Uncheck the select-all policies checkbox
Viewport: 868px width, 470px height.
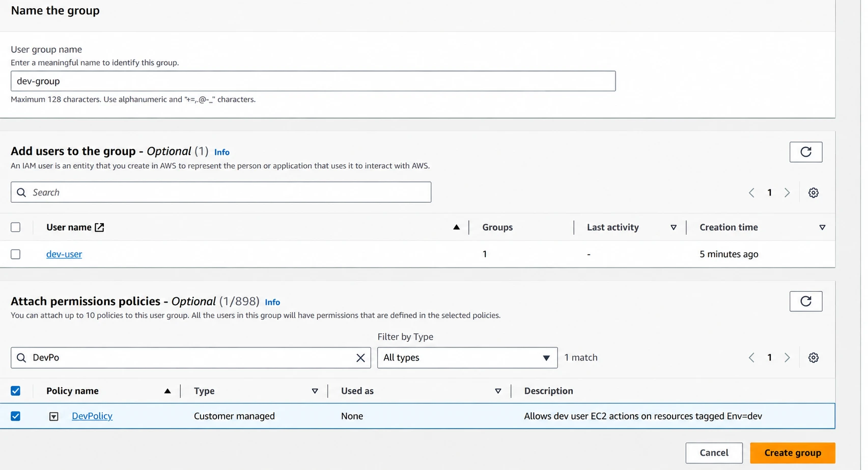point(16,391)
